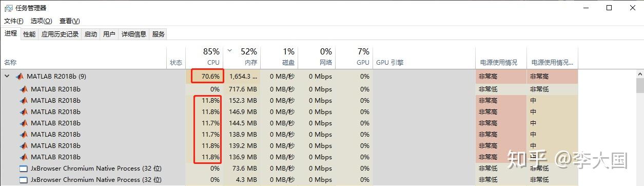The image size is (644, 186).
Task: Click MATLAB icon in the 139.2 MB row
Action: 24,145
